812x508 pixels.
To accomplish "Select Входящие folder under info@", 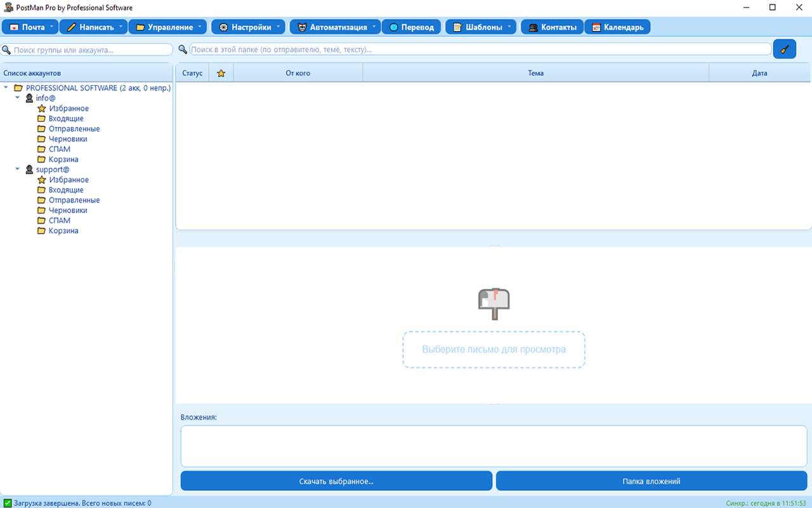I will click(x=66, y=119).
